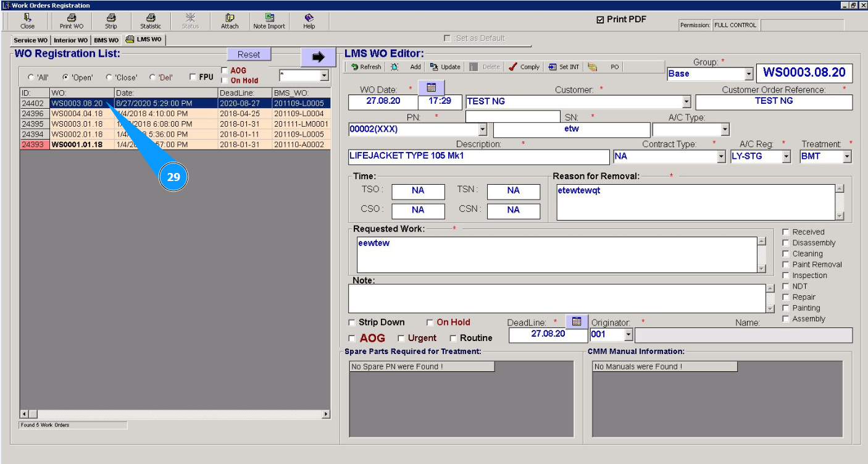The image size is (868, 464).
Task: Open the Help book icon
Action: click(309, 19)
